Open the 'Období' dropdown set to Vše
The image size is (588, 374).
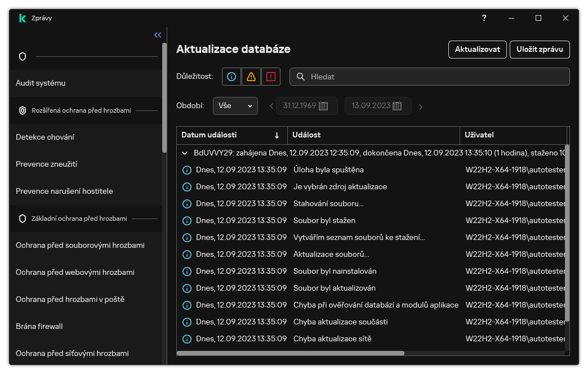pyautogui.click(x=235, y=106)
